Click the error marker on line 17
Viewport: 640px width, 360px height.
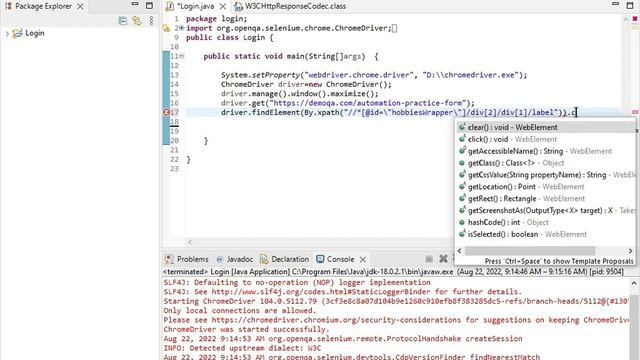pyautogui.click(x=166, y=112)
